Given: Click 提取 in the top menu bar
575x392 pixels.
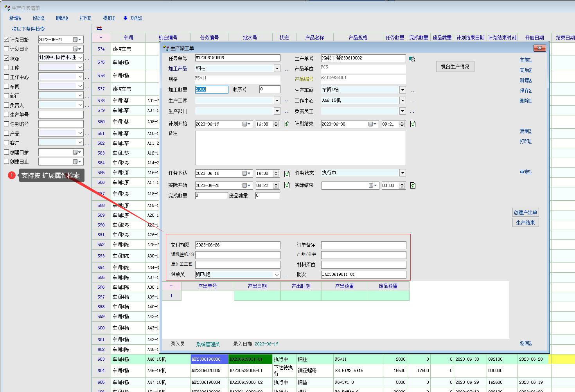Looking at the screenshot, I should (109, 18).
